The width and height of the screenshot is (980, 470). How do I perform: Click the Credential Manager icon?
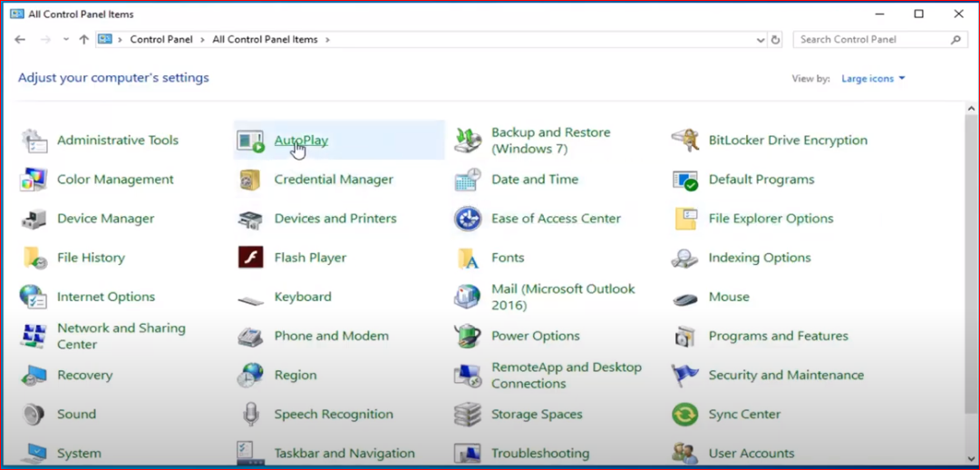[x=250, y=180]
